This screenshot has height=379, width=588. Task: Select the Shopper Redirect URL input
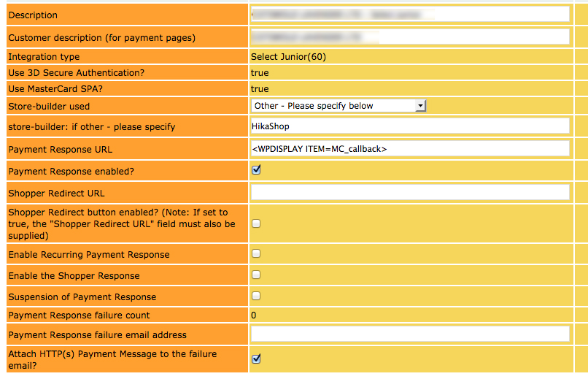click(409, 192)
